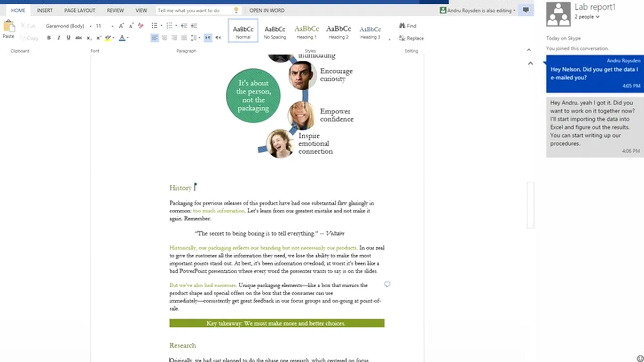
Task: Select the Clear Formatting icon
Action: [x=140, y=25]
